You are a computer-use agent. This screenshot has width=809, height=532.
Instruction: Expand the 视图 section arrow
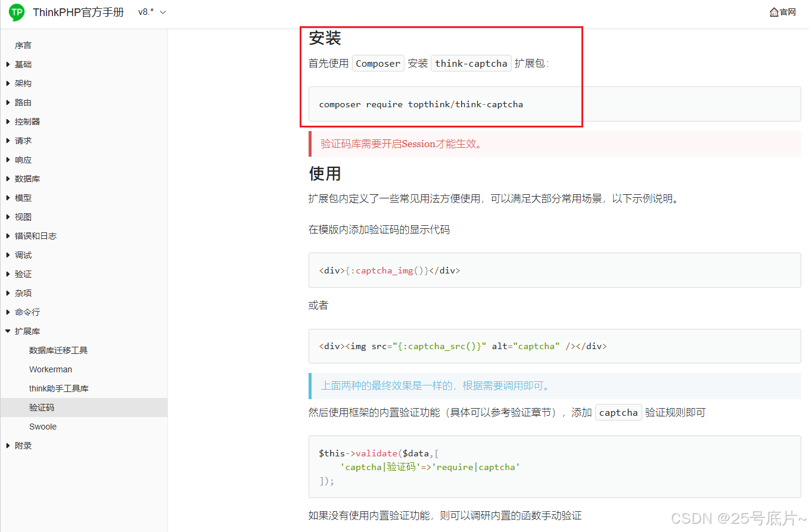(8, 217)
